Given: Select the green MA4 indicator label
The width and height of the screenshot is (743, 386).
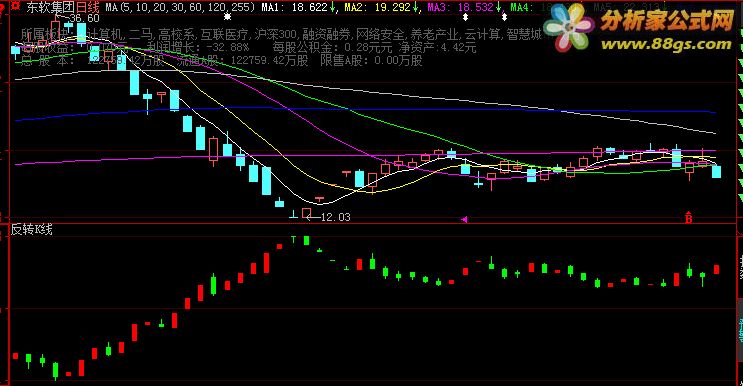Looking at the screenshot, I should coord(521,7).
